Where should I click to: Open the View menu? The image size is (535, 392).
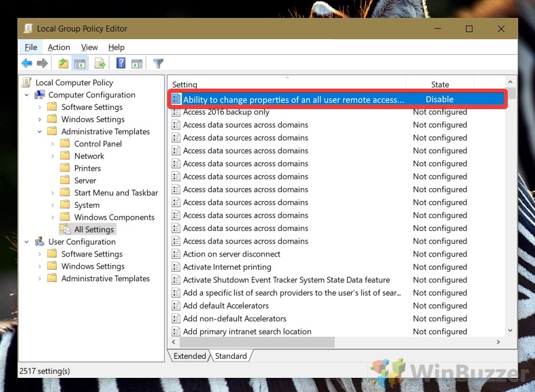(x=89, y=47)
